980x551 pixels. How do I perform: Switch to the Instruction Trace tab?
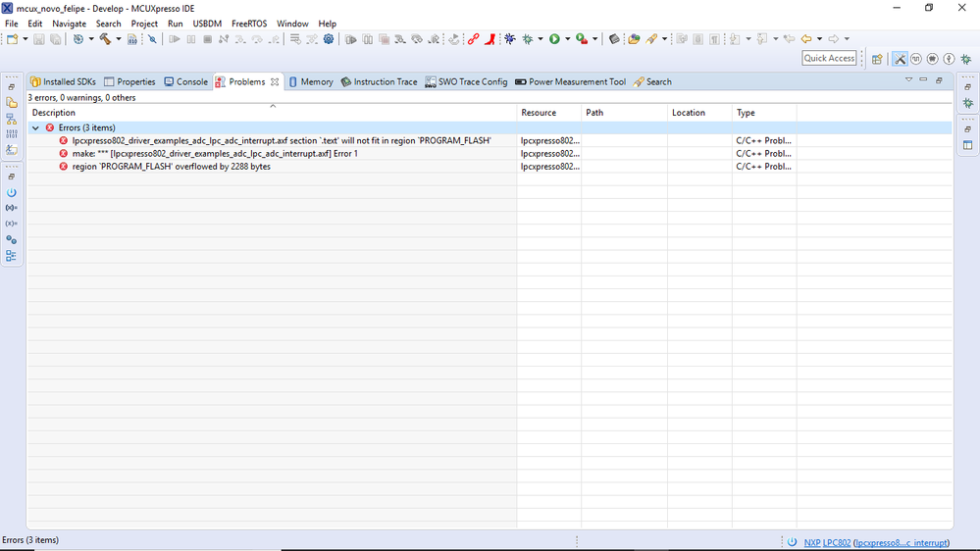coord(379,81)
